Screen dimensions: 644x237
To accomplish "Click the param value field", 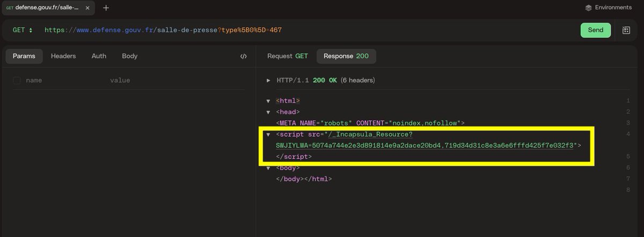I will [174, 80].
